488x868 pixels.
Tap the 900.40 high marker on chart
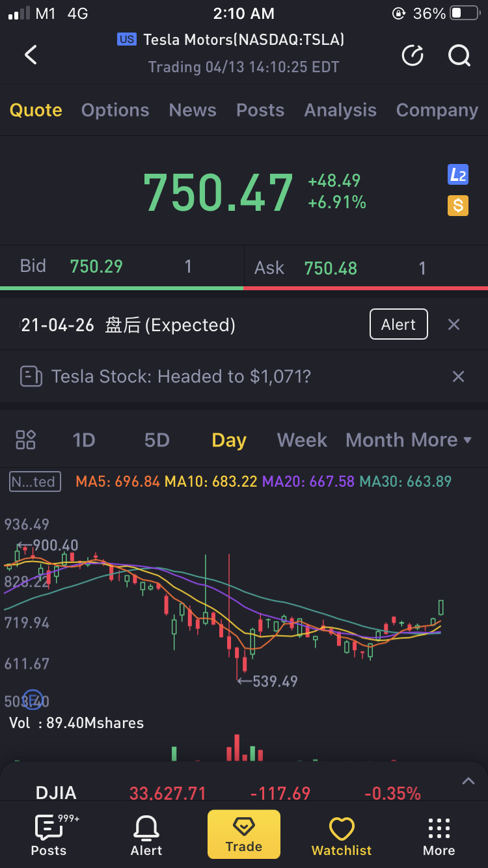tap(47, 545)
